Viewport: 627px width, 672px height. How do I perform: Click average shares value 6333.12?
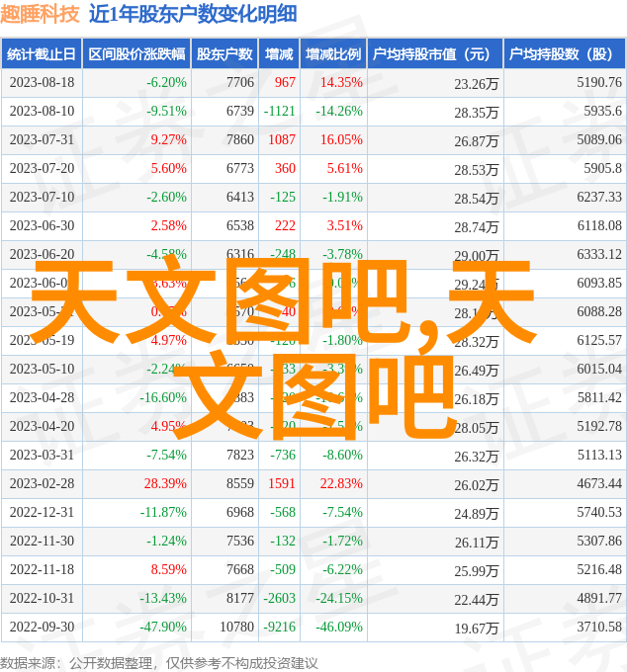pyautogui.click(x=599, y=255)
